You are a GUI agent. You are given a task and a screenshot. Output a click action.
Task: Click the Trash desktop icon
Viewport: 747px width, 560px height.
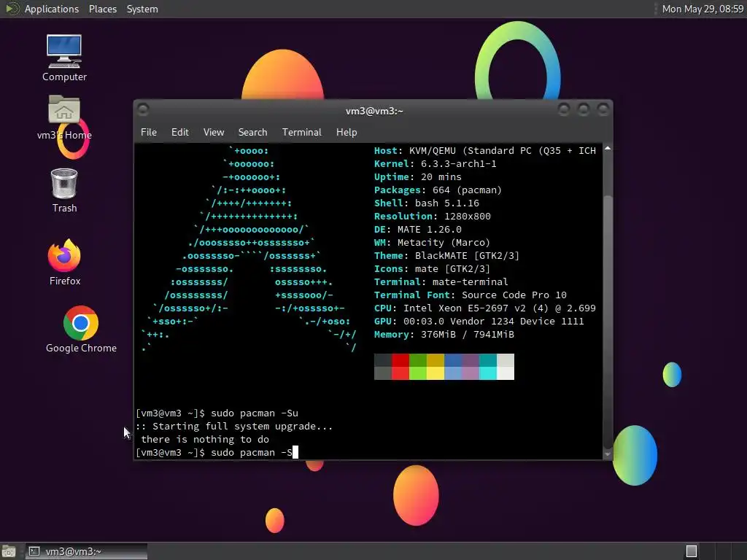pyautogui.click(x=64, y=190)
